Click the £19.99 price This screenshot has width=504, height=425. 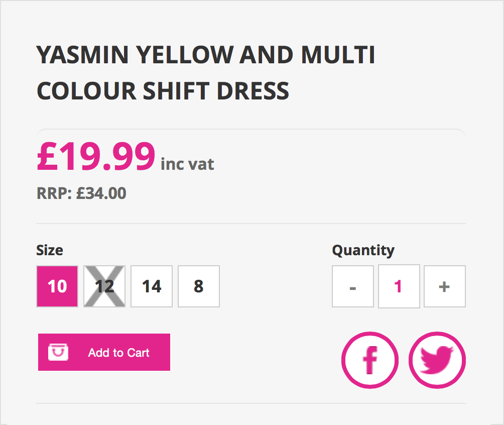(96, 157)
